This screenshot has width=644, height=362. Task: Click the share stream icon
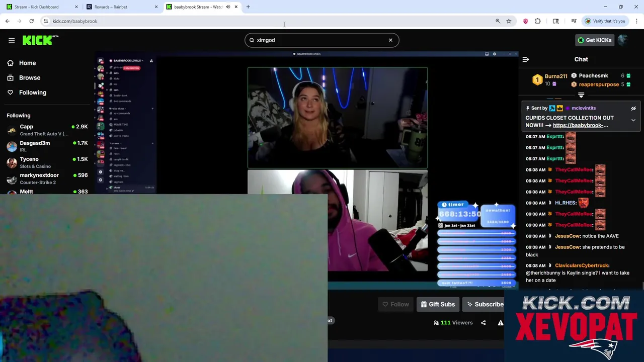tap(483, 323)
